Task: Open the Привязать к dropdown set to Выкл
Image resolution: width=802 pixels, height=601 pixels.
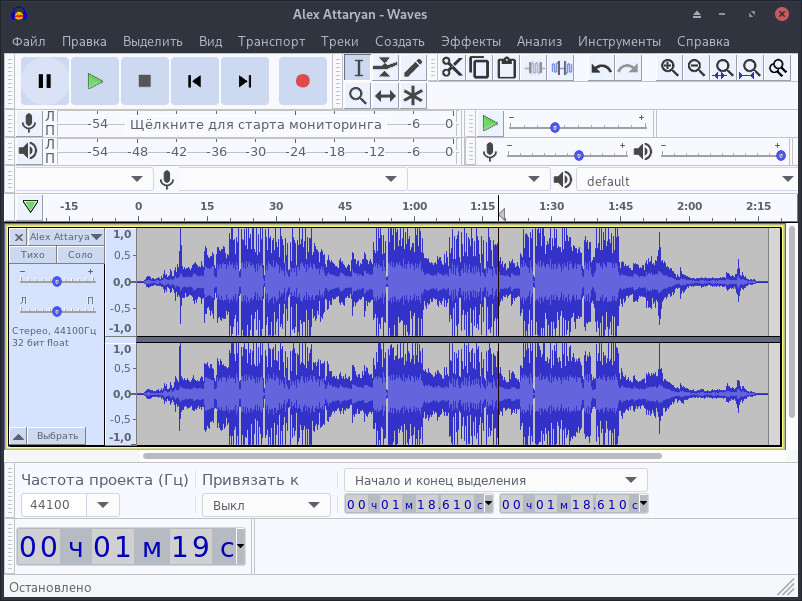Action: 265,505
